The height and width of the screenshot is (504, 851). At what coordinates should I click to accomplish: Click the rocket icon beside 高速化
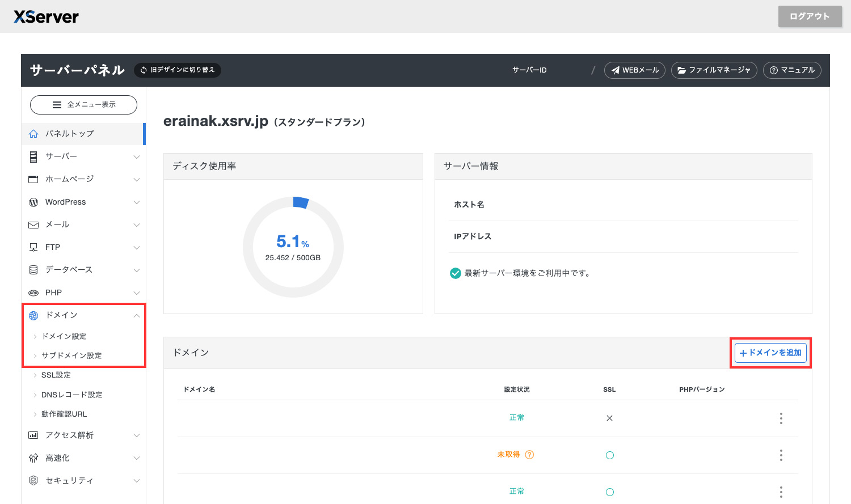(x=33, y=458)
